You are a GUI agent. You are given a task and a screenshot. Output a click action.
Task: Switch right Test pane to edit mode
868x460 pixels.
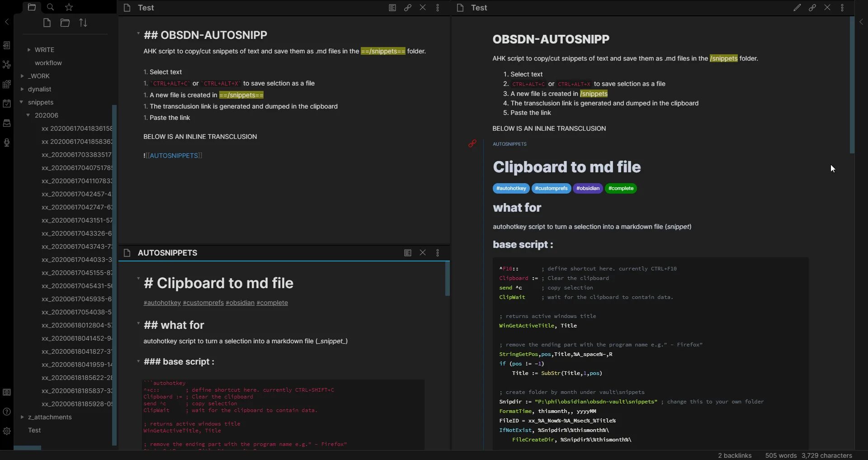pos(797,8)
